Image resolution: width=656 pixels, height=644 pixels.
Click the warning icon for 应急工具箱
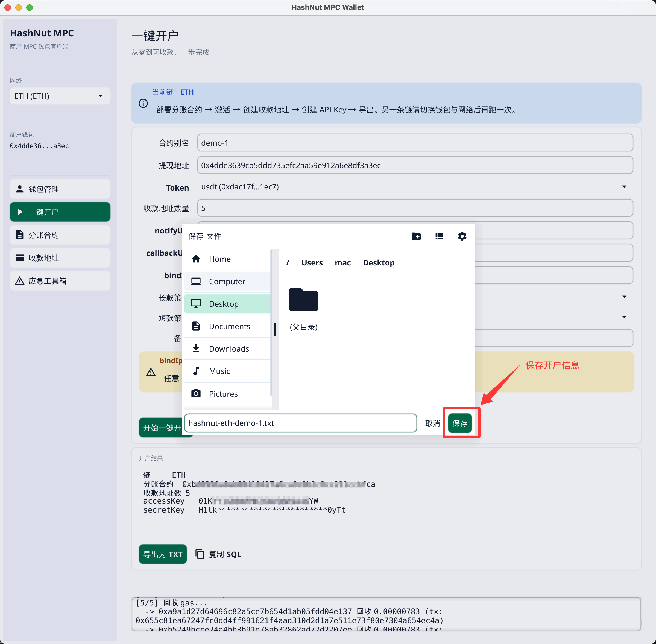[x=20, y=281]
